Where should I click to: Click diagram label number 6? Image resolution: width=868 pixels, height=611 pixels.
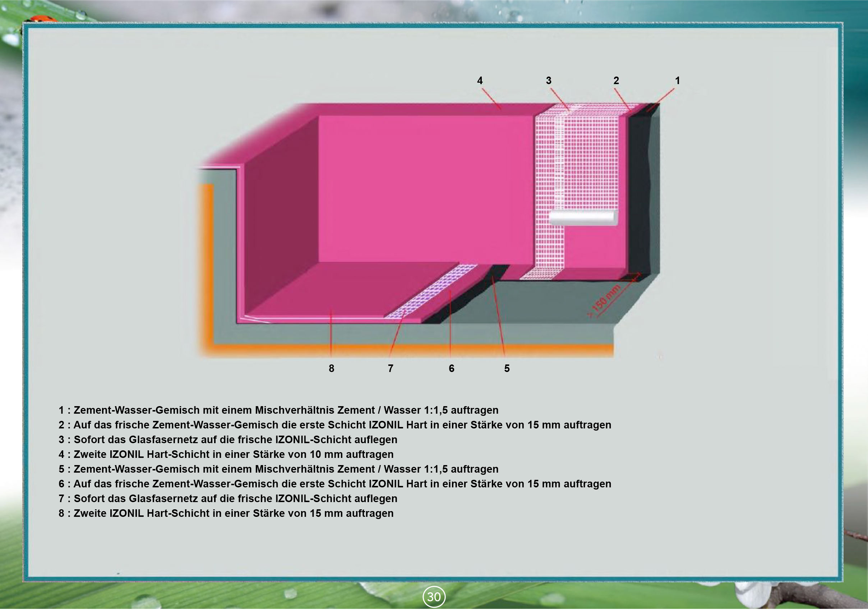451,369
